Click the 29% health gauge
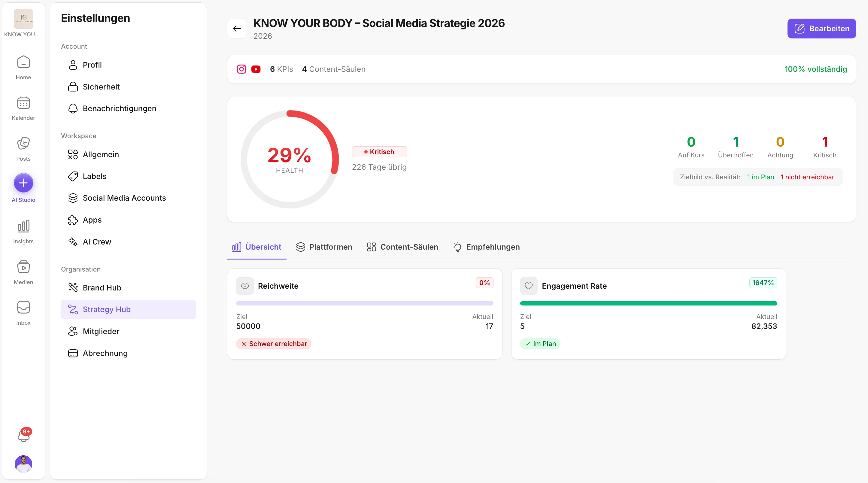 [x=290, y=159]
